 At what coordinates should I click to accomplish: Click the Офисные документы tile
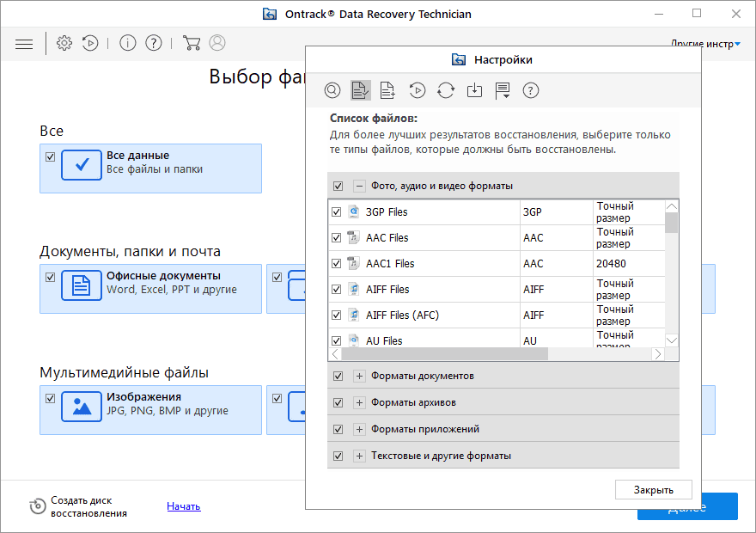tap(151, 289)
